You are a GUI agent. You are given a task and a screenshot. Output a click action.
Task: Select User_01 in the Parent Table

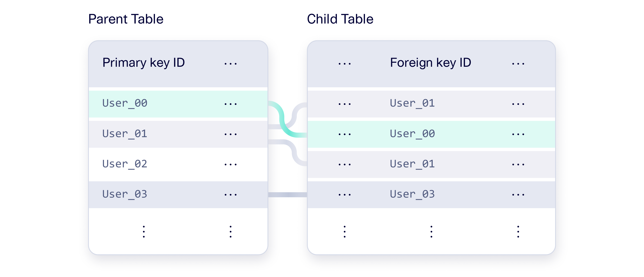pos(125,134)
